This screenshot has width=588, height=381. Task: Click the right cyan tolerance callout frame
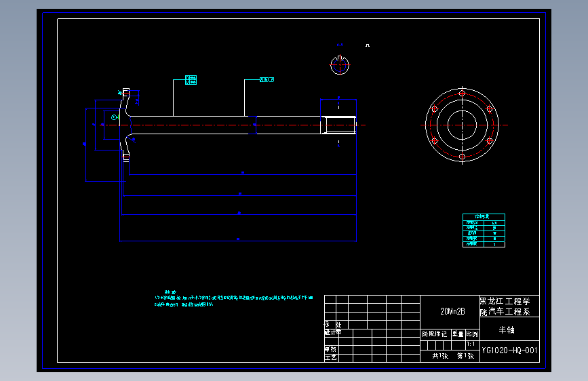(x=267, y=79)
